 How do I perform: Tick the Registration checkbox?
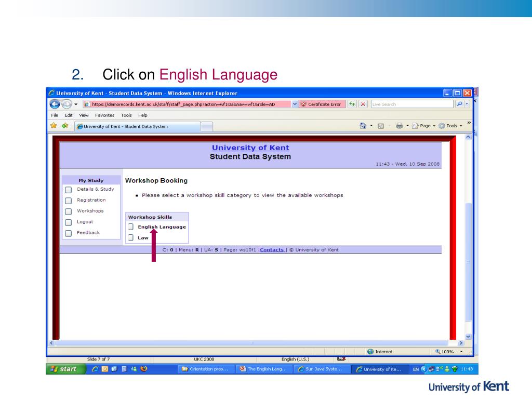pos(68,201)
